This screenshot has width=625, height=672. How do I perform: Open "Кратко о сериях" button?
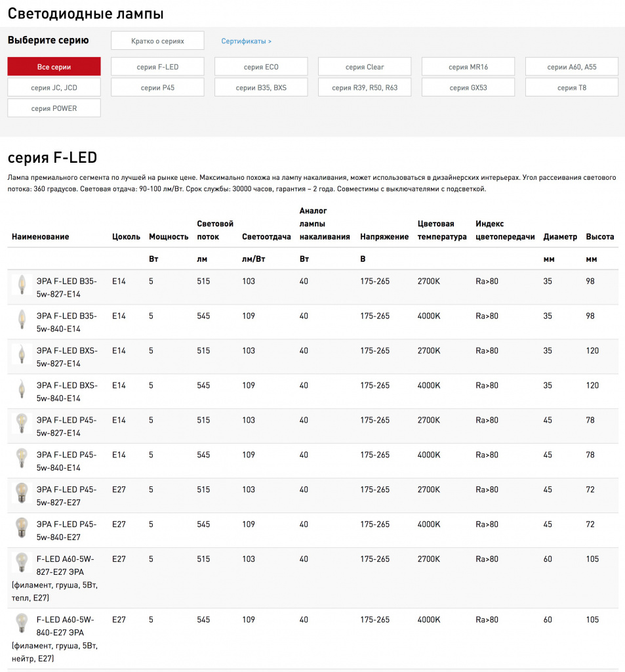157,41
